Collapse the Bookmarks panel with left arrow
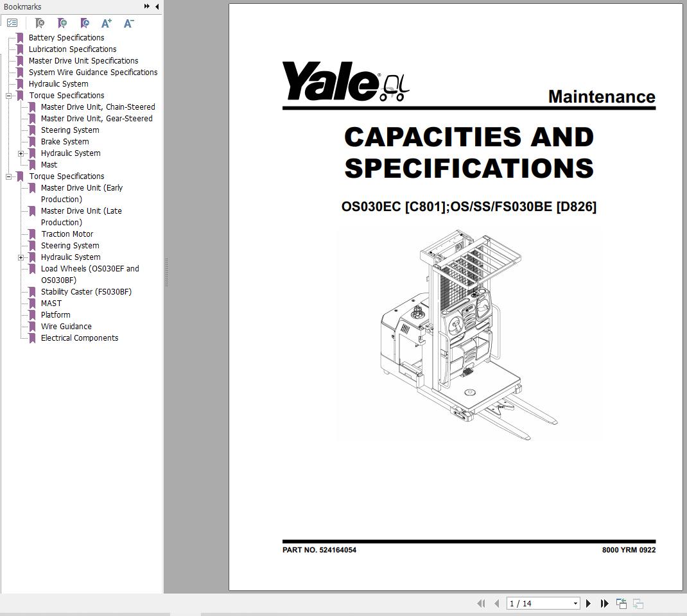The image size is (687, 616). point(157,6)
